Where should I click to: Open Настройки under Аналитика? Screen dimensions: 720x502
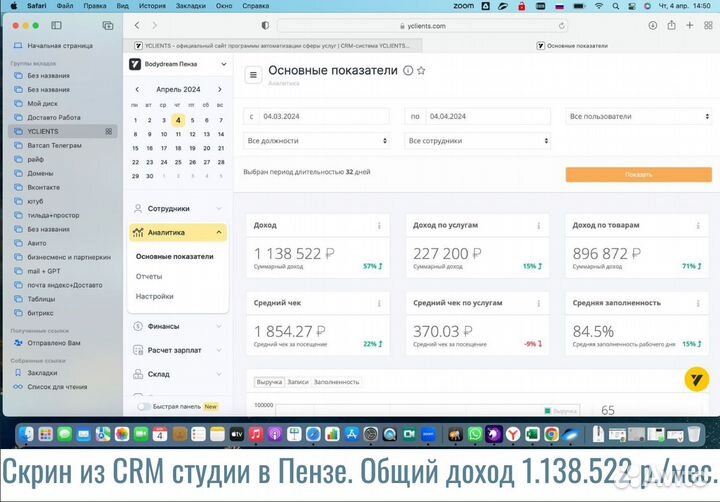tap(155, 297)
